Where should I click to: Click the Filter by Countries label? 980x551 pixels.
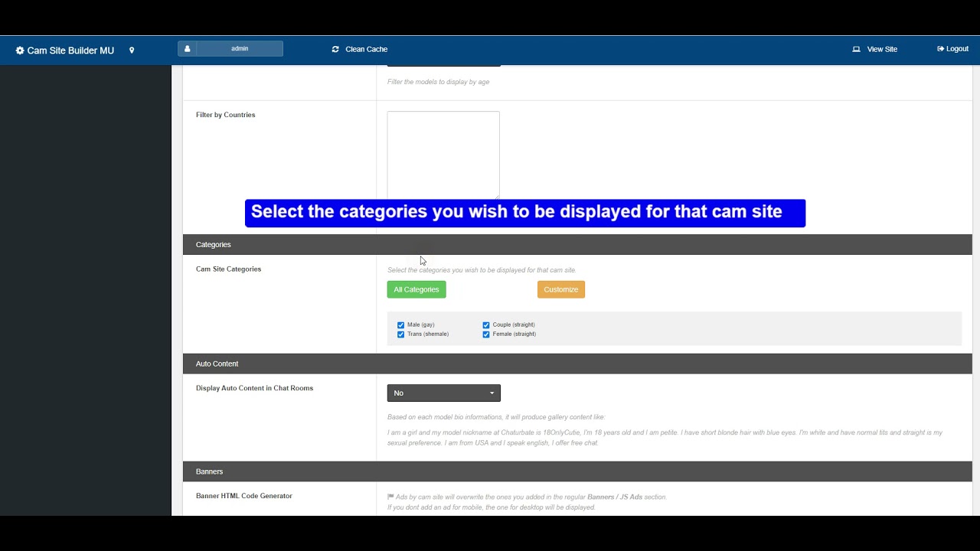pos(225,115)
